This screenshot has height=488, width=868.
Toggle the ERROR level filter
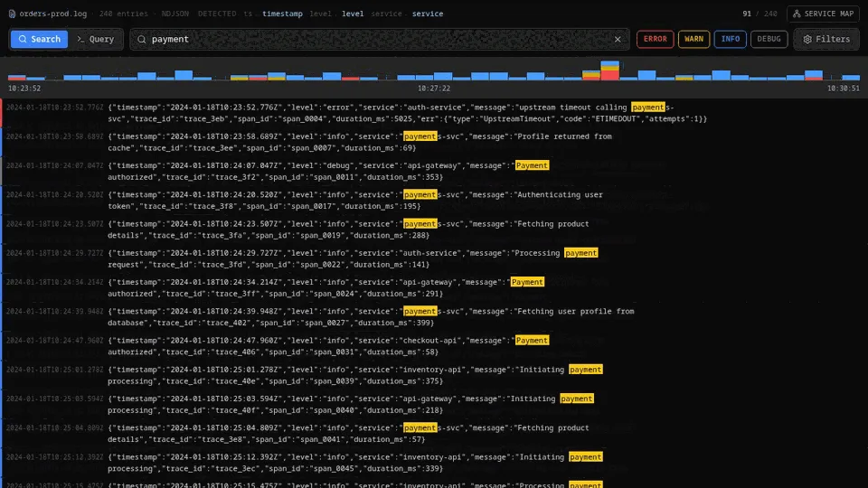[x=655, y=39]
